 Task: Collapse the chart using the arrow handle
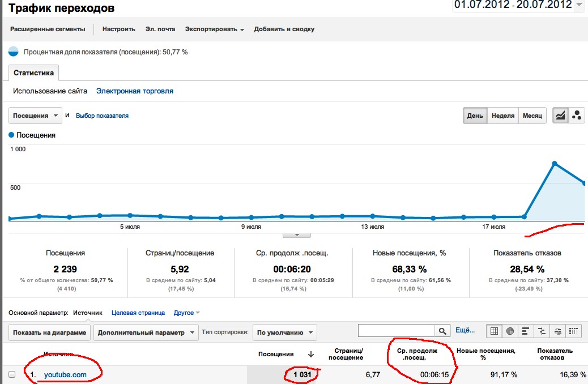[x=297, y=235]
